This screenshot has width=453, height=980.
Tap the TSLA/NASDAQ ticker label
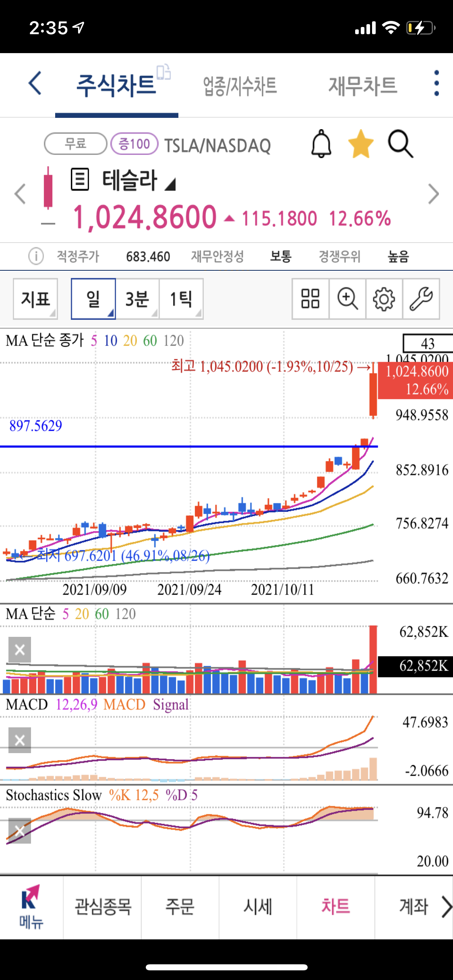tap(217, 146)
